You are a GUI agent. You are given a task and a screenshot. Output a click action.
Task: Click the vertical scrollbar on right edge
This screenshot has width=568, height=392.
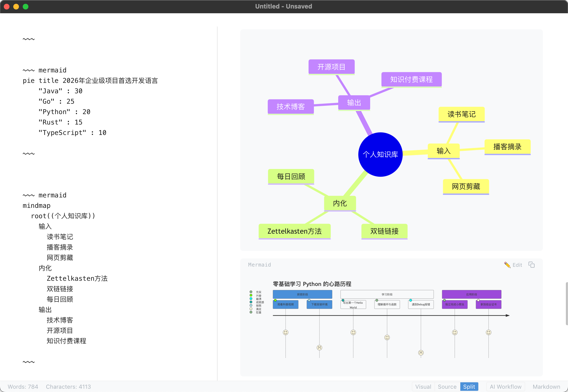point(566,303)
